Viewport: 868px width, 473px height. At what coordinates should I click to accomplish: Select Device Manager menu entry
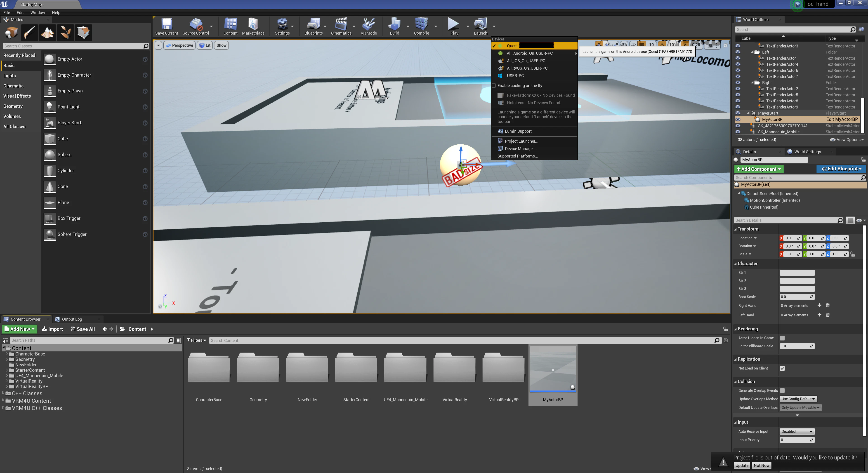(521, 148)
